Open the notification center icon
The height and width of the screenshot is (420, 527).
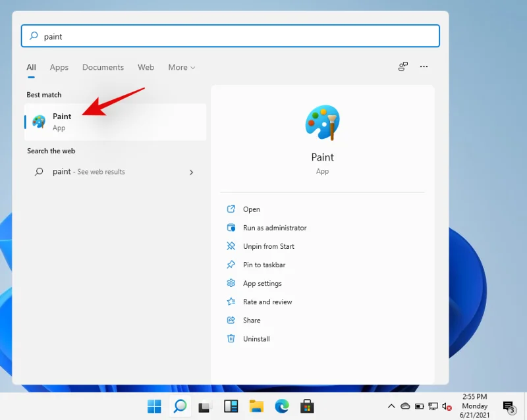pyautogui.click(x=509, y=406)
